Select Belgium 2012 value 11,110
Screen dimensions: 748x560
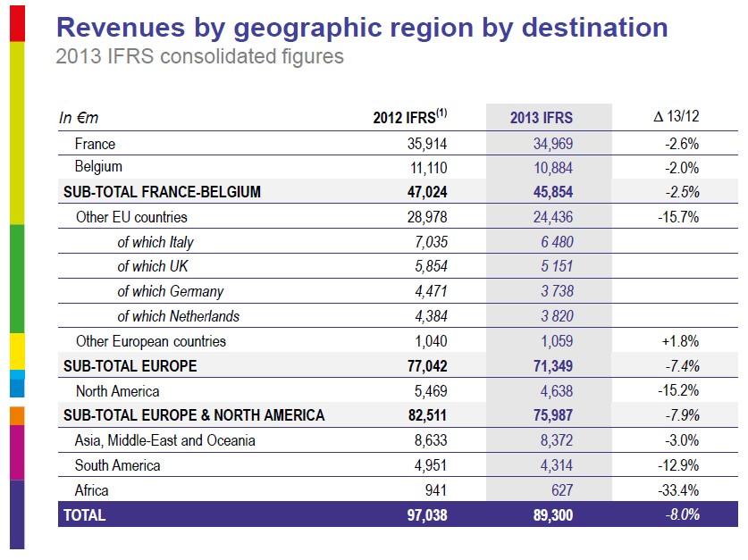pos(428,168)
